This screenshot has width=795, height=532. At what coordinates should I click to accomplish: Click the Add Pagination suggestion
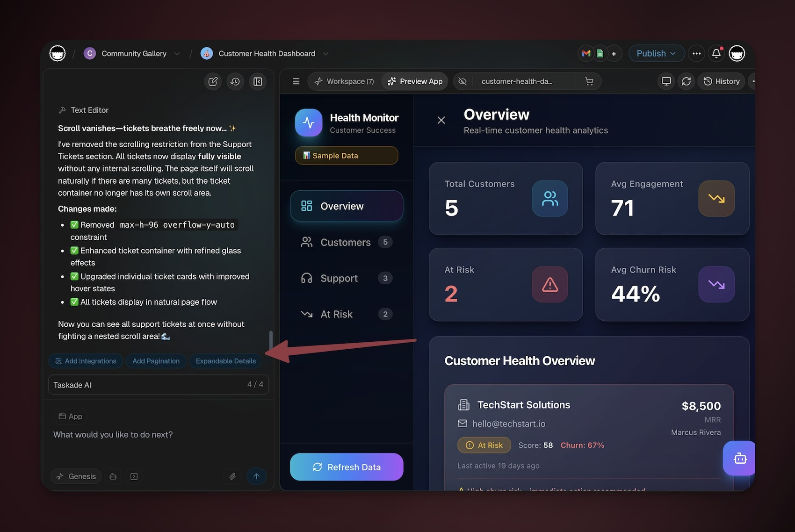click(x=156, y=361)
